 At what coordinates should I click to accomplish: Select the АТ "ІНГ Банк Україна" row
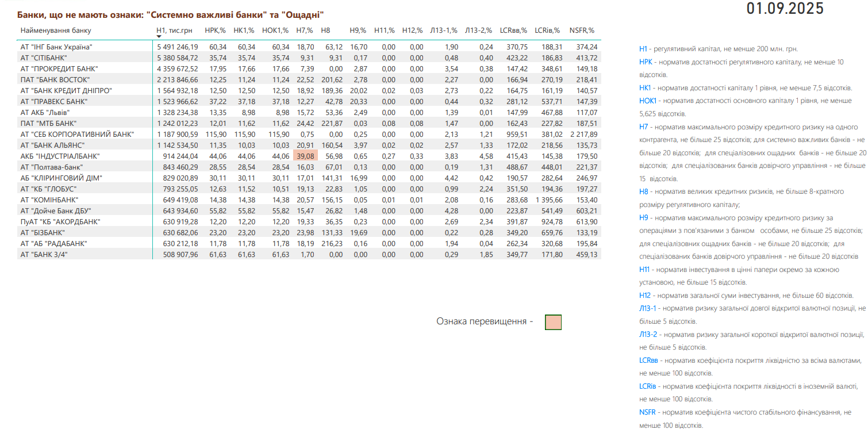click(56, 47)
